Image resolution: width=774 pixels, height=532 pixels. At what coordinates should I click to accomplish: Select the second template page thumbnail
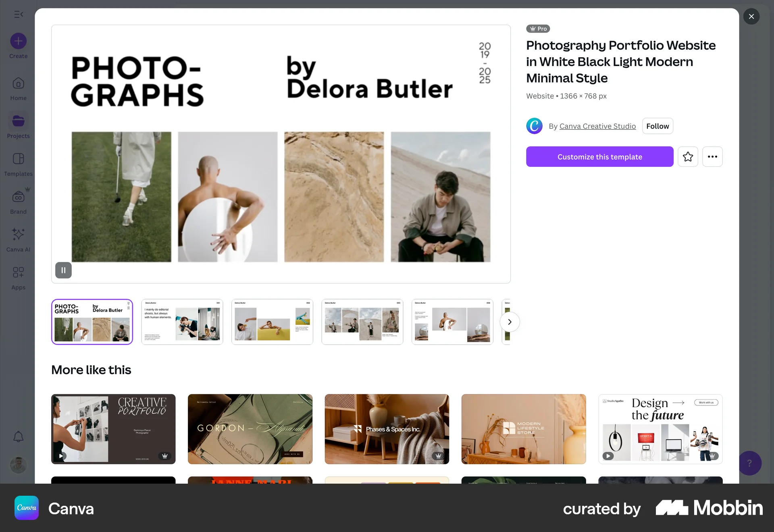click(182, 322)
